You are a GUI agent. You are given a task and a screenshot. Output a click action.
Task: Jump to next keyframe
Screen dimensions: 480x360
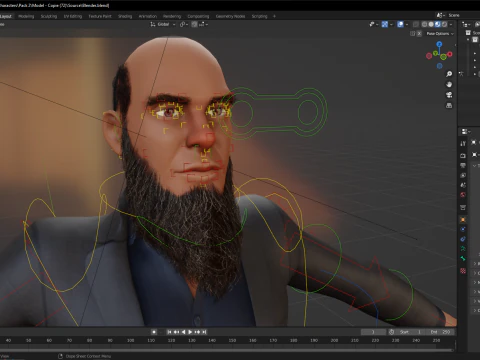tap(197, 332)
